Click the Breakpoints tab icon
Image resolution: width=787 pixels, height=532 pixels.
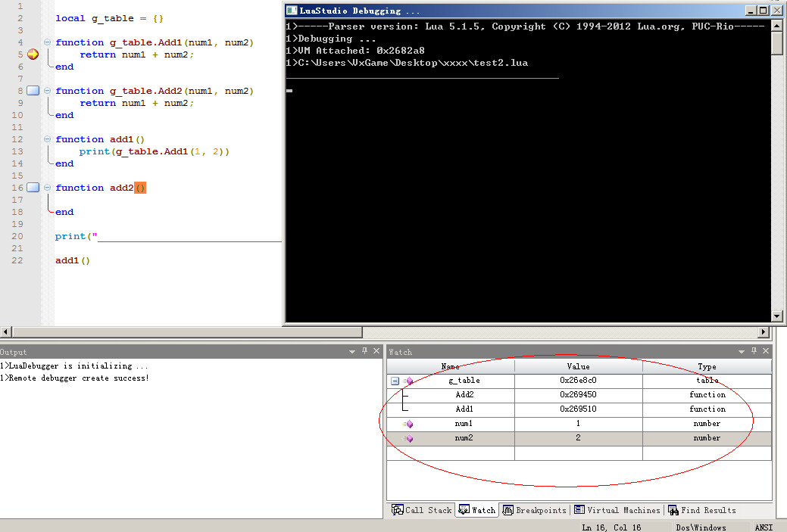coord(508,510)
